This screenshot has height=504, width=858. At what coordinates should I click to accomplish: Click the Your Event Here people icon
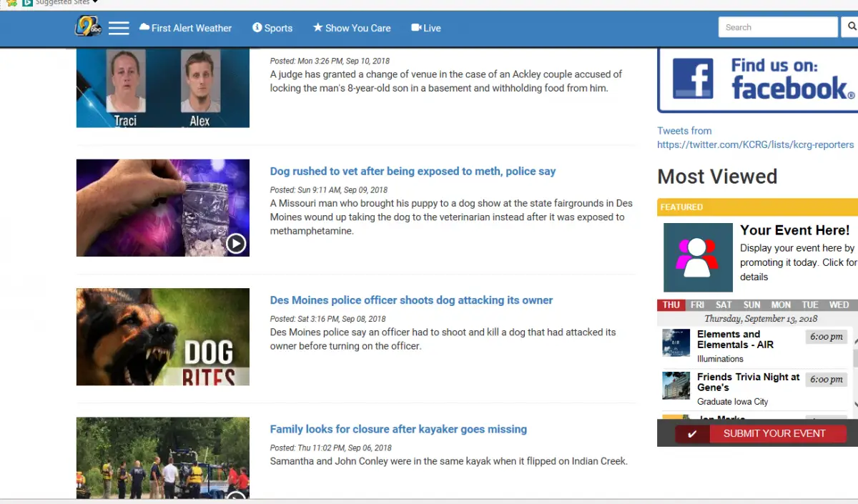698,257
